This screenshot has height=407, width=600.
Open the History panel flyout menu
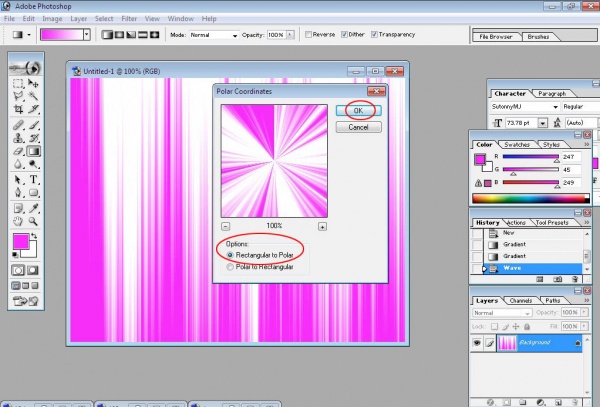586,222
